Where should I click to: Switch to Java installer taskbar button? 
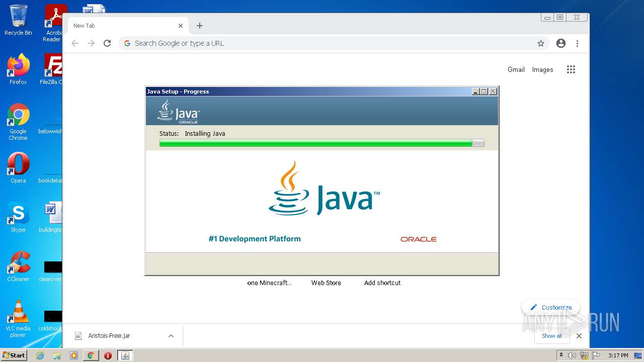tap(125, 355)
